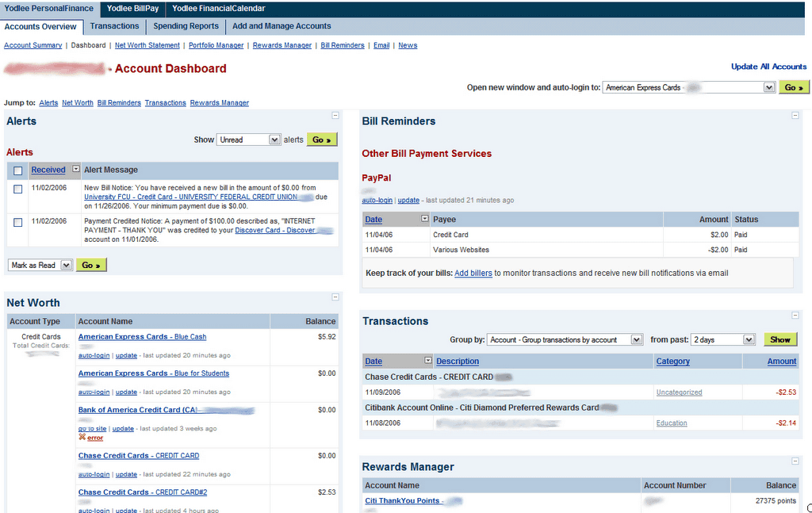Click go to site link under Bank of America

pos(92,429)
